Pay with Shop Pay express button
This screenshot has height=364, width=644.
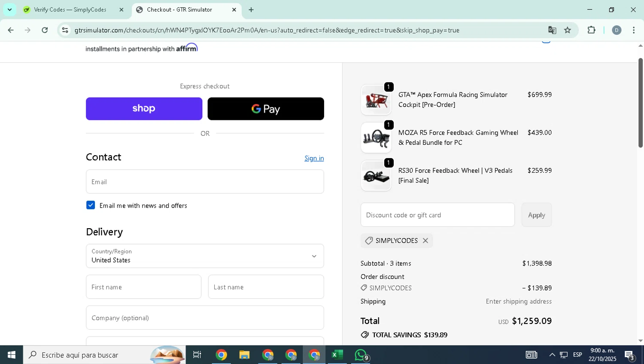tap(144, 109)
